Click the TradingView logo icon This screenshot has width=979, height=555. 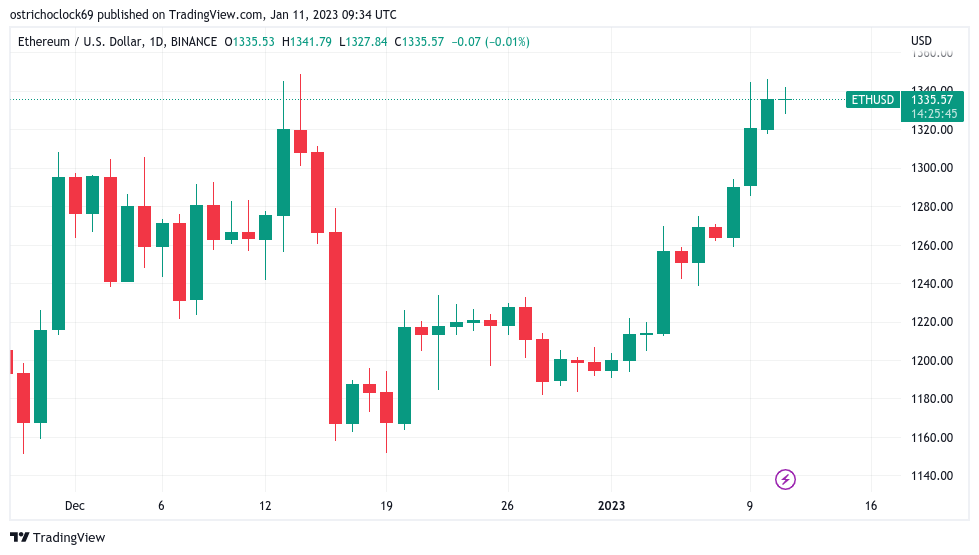pos(20,537)
